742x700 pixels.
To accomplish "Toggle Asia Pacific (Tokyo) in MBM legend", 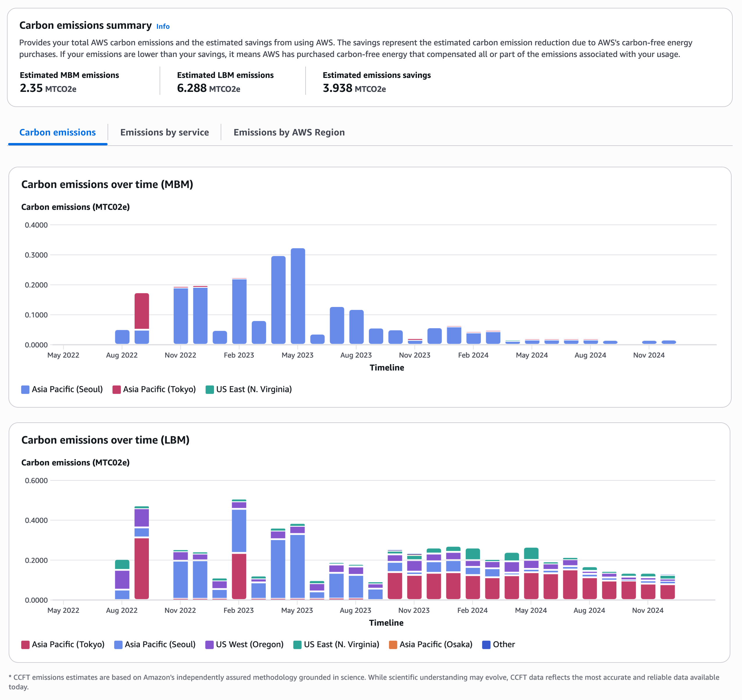I will 117,390.
